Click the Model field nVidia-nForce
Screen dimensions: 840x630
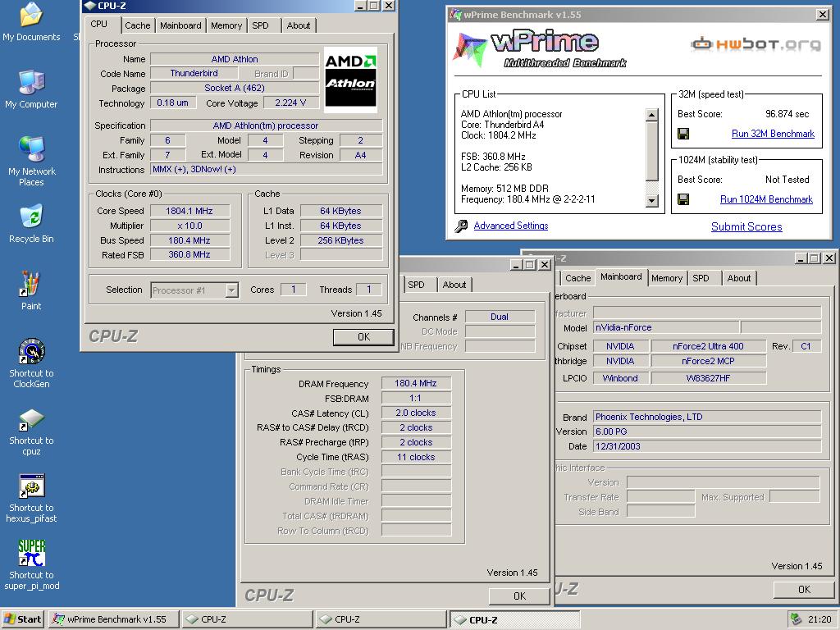(x=665, y=327)
